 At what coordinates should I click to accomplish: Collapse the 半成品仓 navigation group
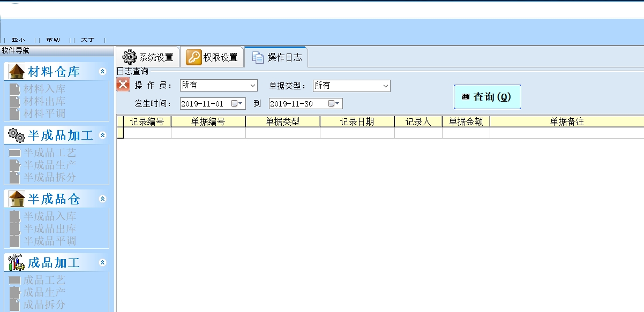click(102, 200)
